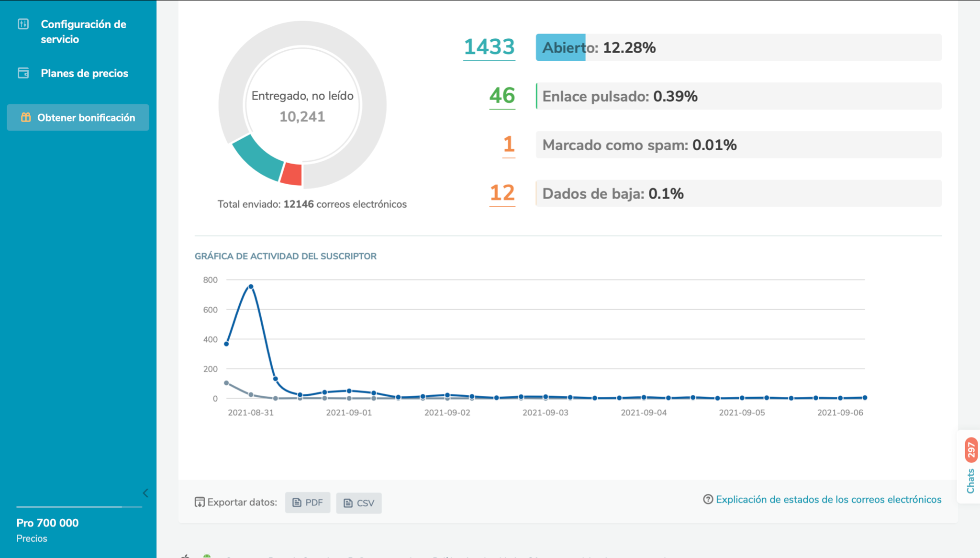Click the Precios link under Pro plan
The width and height of the screenshot is (980, 558).
pos(32,538)
